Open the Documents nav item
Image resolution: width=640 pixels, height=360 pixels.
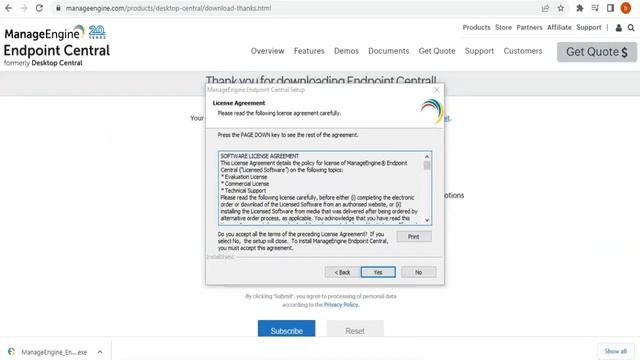389,51
